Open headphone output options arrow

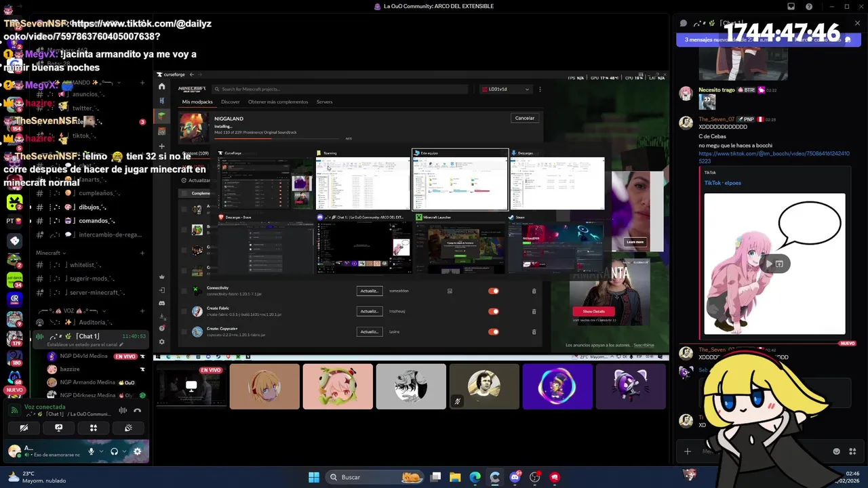point(124,451)
